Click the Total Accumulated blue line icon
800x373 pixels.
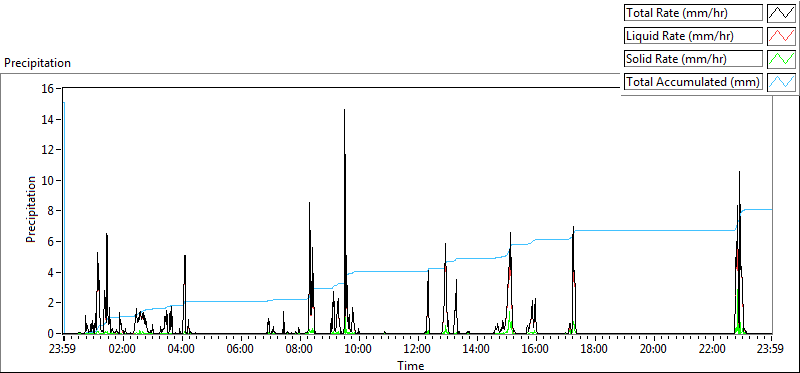coord(782,82)
